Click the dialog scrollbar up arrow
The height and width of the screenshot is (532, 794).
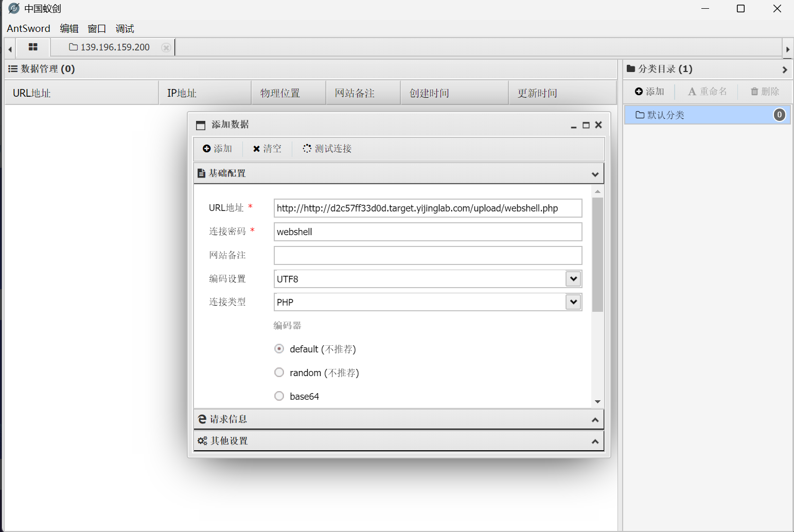[597, 191]
